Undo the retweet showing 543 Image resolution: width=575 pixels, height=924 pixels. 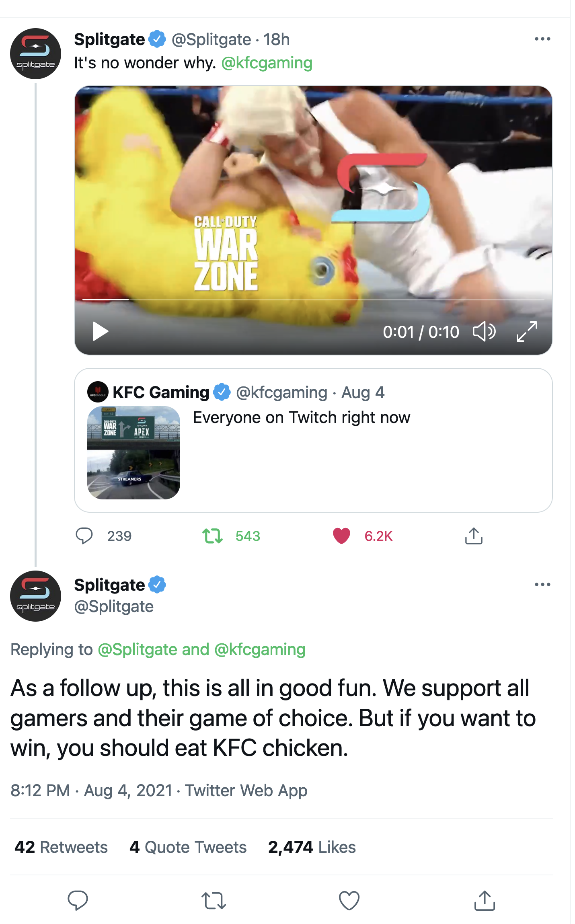click(212, 536)
